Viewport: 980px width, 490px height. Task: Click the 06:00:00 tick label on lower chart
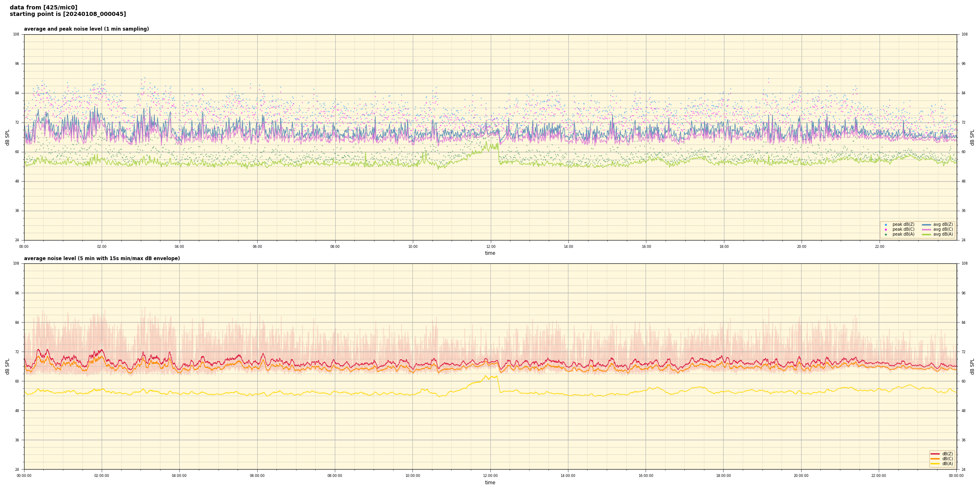[x=257, y=476]
